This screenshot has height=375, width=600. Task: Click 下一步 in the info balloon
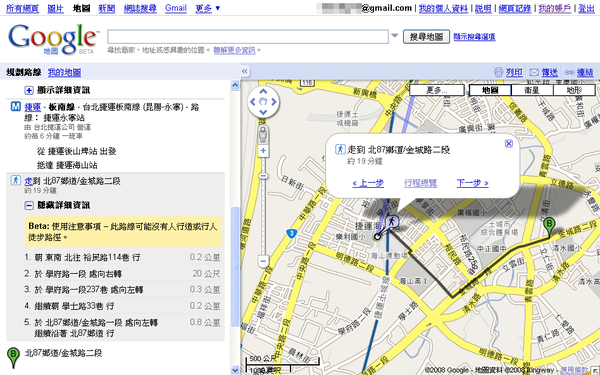coord(473,183)
